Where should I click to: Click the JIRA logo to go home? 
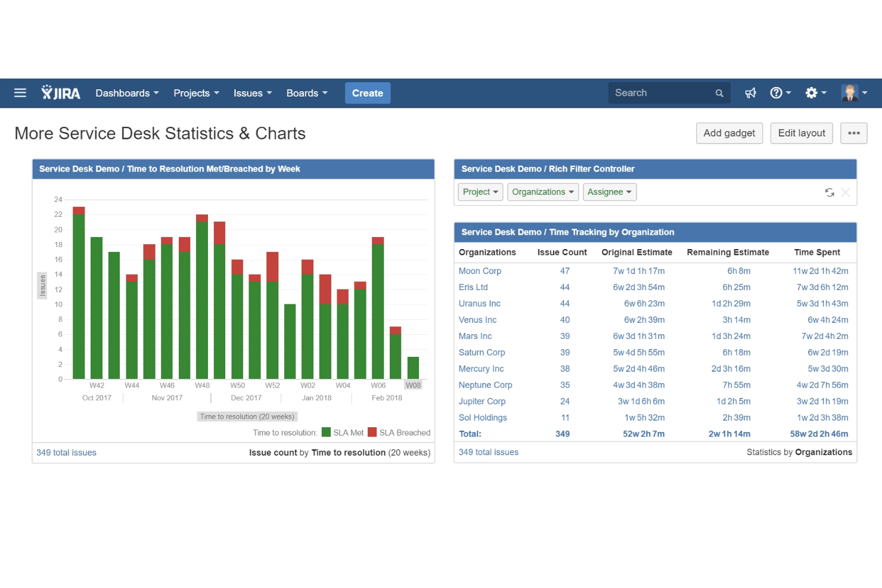60,93
